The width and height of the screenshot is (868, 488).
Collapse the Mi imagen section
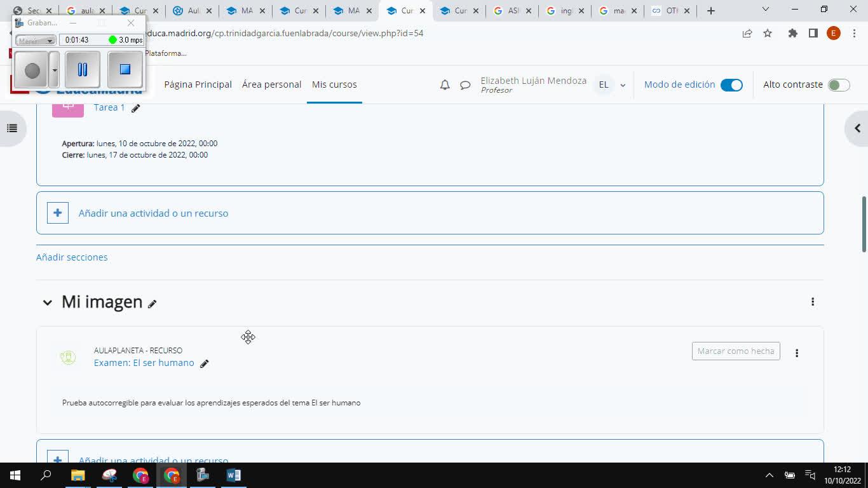47,302
